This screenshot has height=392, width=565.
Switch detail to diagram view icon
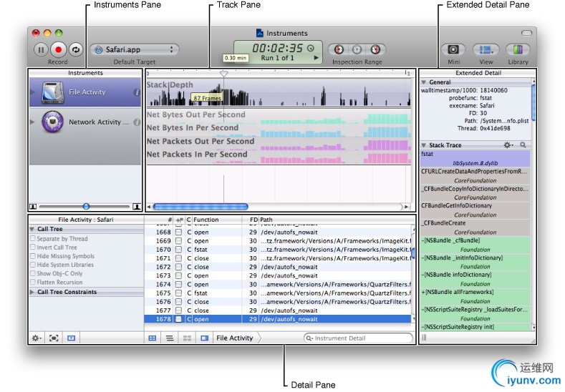187,338
